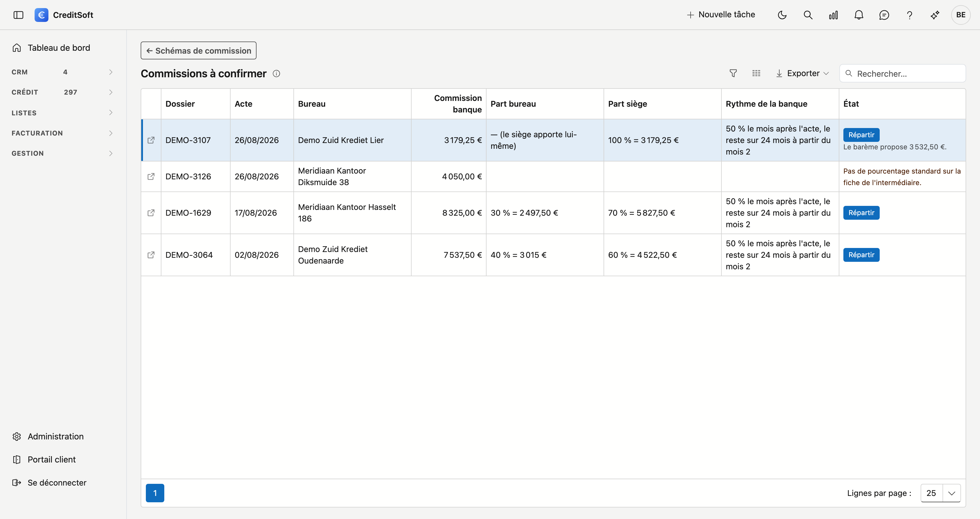Open notifications bell icon
The image size is (980, 519).
tap(859, 15)
